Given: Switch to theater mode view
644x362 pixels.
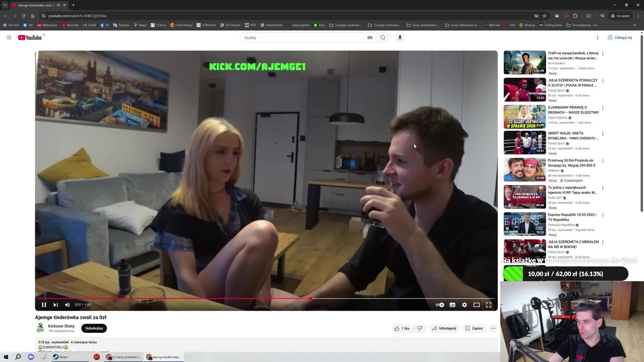Looking at the screenshot, I should [x=476, y=305].
